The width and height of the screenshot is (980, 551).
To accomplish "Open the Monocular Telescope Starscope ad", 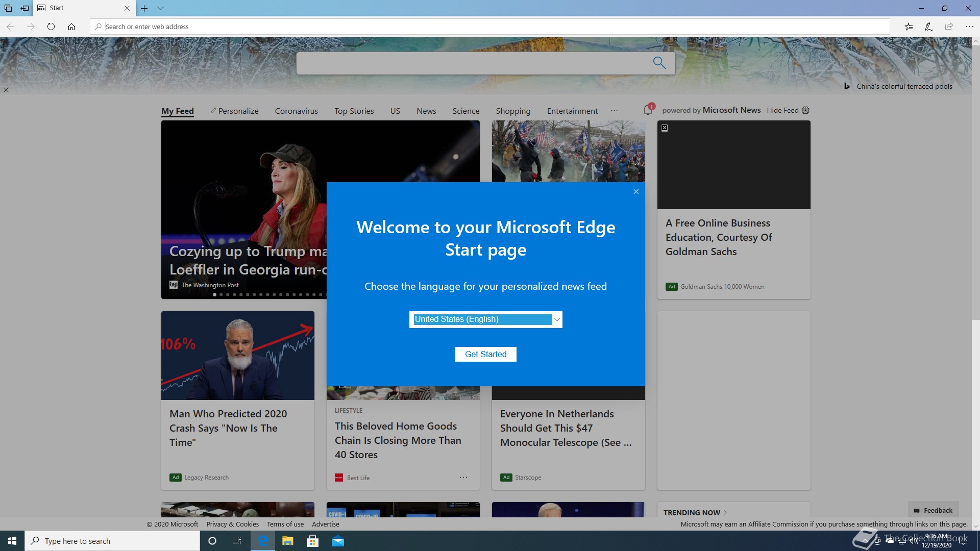I will (x=566, y=428).
